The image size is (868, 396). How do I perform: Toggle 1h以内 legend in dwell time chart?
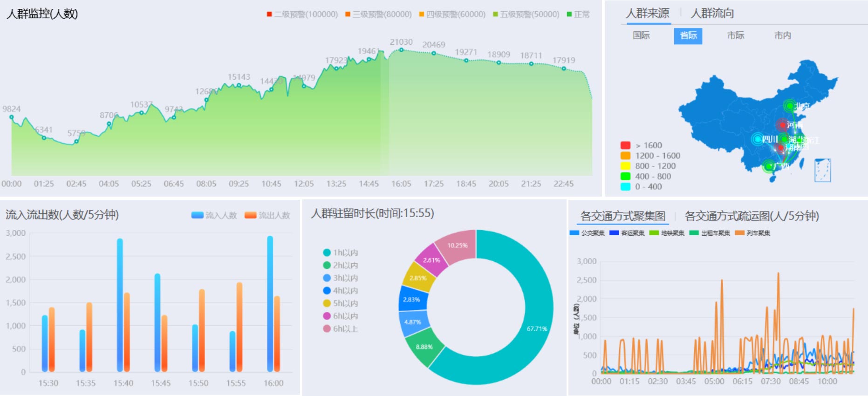point(340,253)
